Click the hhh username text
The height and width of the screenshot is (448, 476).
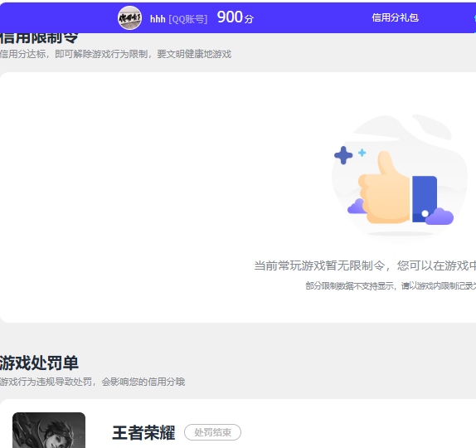(158, 19)
